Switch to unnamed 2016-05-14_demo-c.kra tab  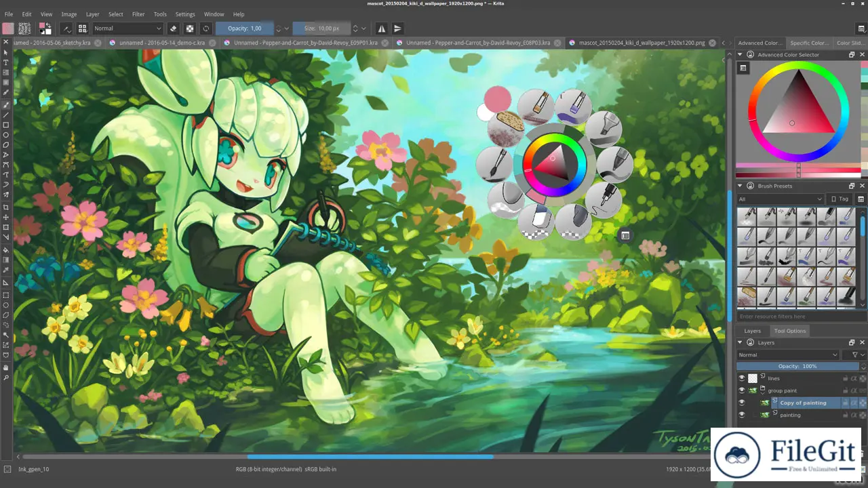tap(162, 43)
